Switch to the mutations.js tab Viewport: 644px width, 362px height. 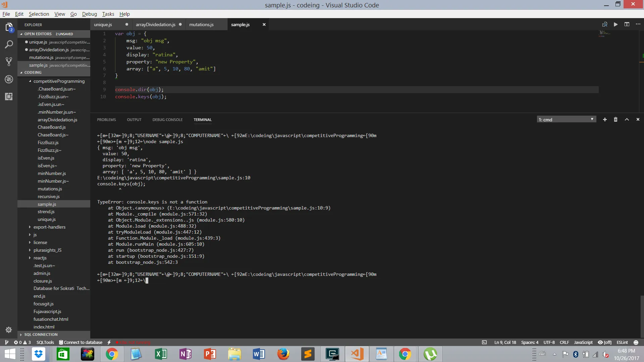tap(201, 24)
